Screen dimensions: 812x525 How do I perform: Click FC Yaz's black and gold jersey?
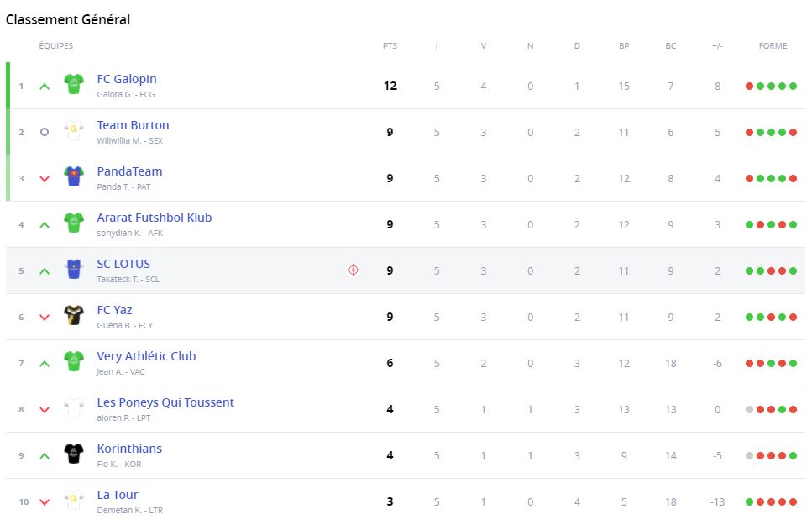[x=74, y=315]
